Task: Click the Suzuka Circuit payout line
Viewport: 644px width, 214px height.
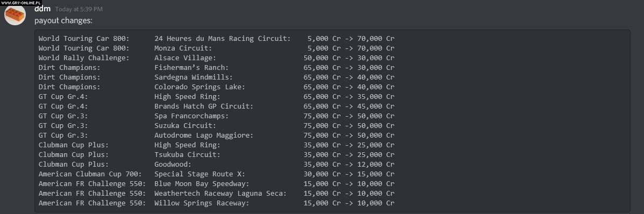Action: point(217,126)
